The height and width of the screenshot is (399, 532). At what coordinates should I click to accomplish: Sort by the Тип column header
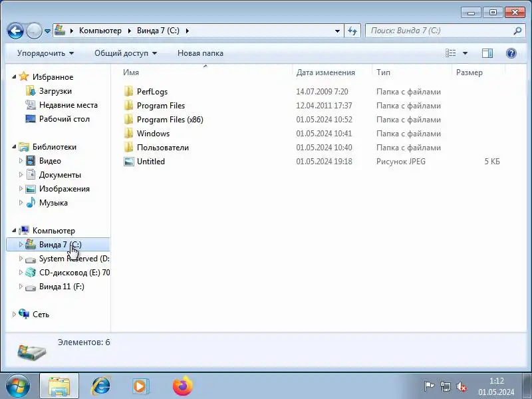pyautogui.click(x=383, y=72)
